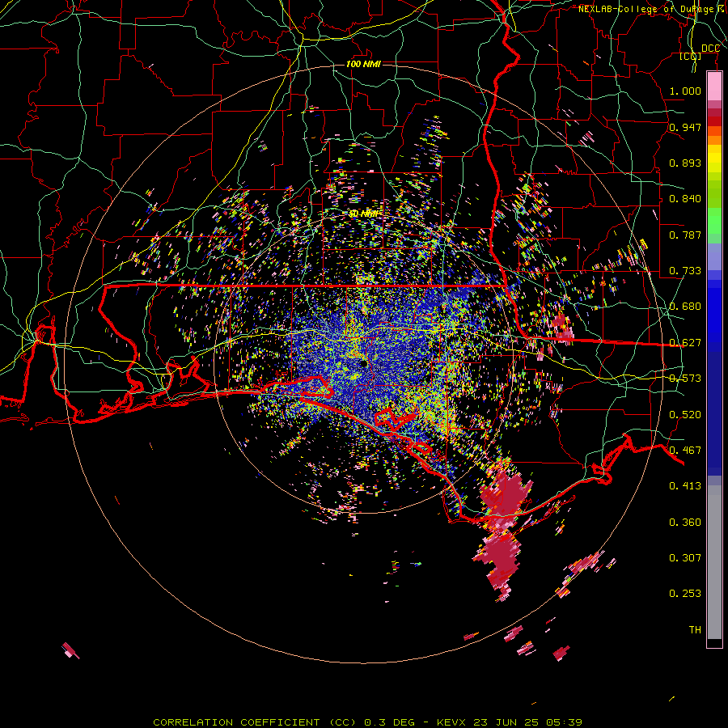This screenshot has width=728, height=728.
Task: Select the gray color scale segment
Action: click(x=714, y=562)
